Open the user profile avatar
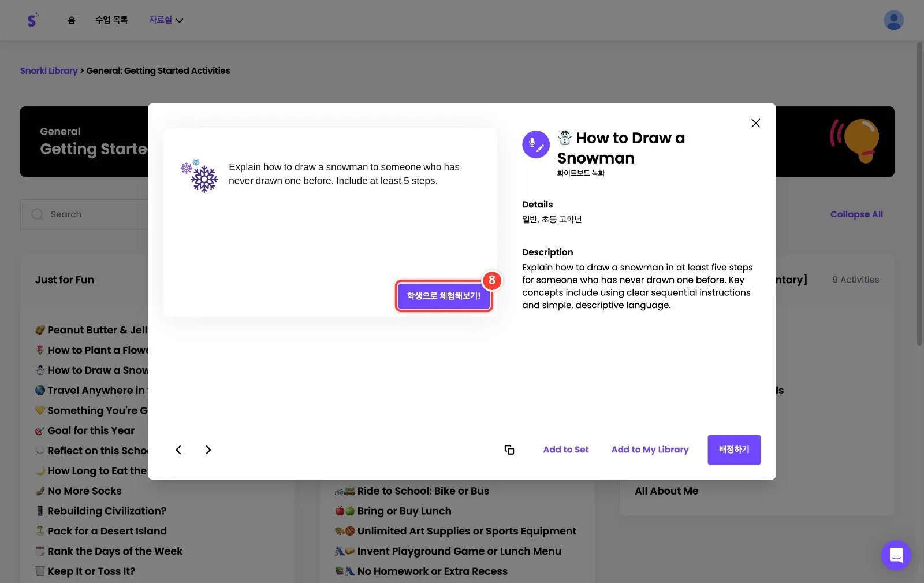 [893, 20]
